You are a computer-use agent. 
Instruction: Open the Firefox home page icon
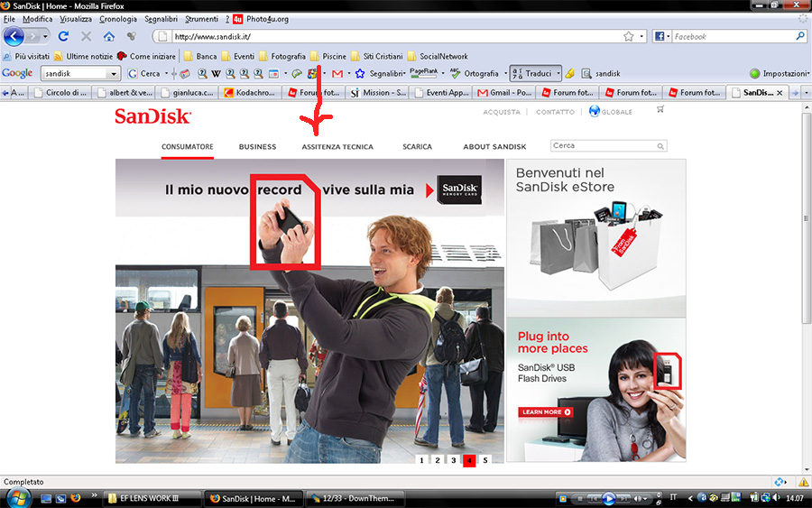click(x=109, y=36)
